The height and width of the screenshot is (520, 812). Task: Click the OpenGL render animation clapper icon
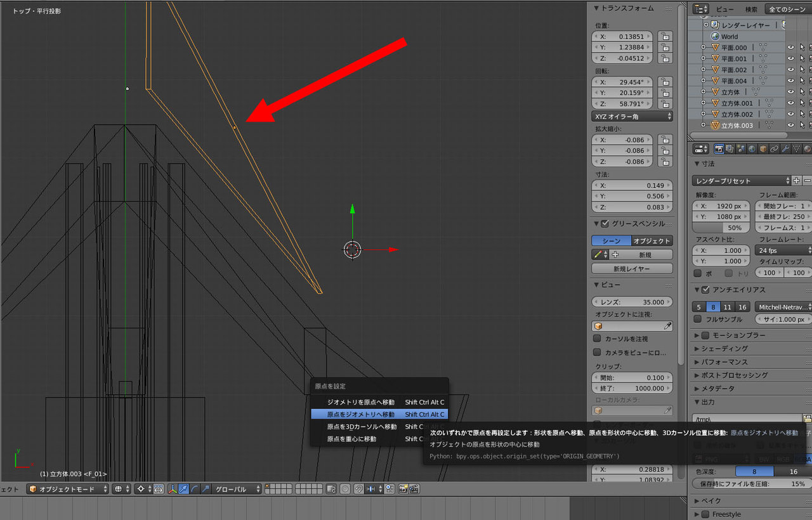414,489
